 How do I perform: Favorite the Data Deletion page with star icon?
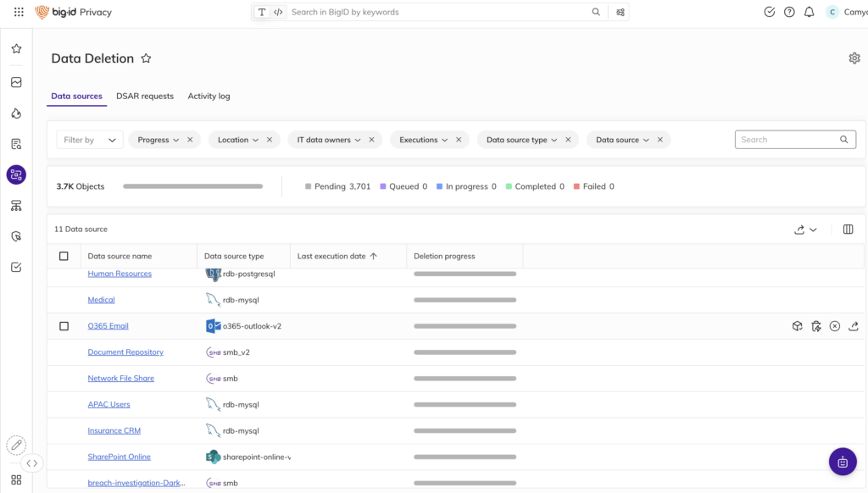click(146, 58)
